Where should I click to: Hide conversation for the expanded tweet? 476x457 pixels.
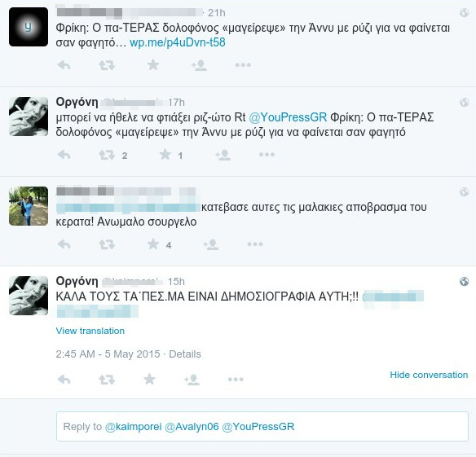tap(429, 375)
